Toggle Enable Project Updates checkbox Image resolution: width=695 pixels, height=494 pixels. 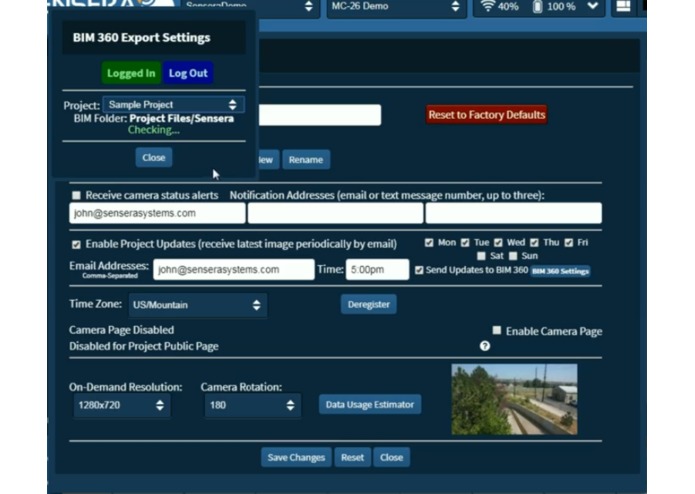click(76, 245)
